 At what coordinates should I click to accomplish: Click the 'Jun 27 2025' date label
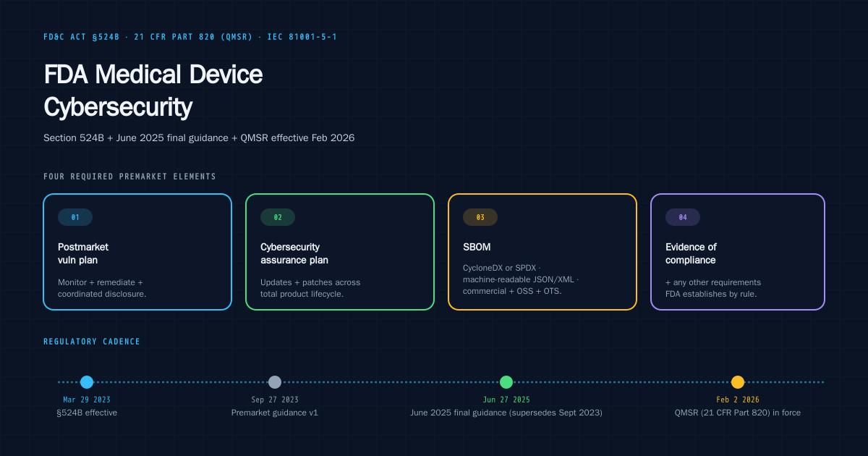point(506,400)
